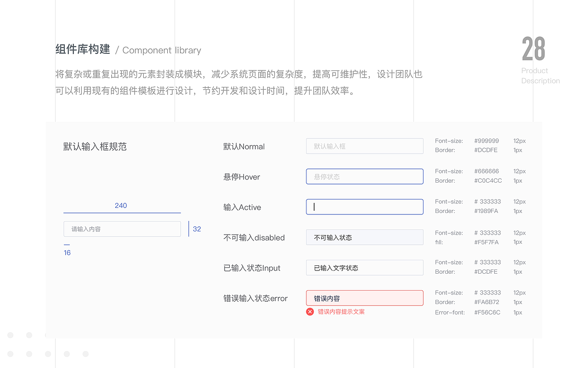Click the #666666 font color value
The image size is (588, 368).
(x=486, y=171)
